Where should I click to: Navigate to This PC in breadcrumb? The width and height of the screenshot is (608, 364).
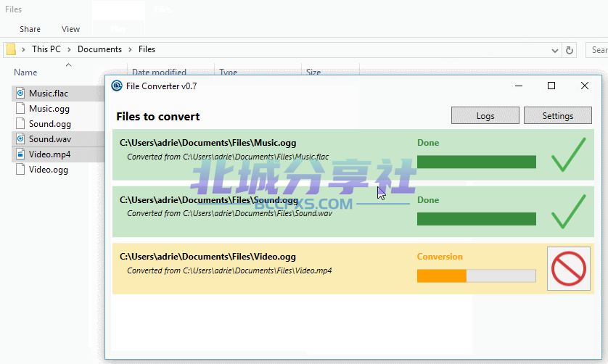(46, 49)
